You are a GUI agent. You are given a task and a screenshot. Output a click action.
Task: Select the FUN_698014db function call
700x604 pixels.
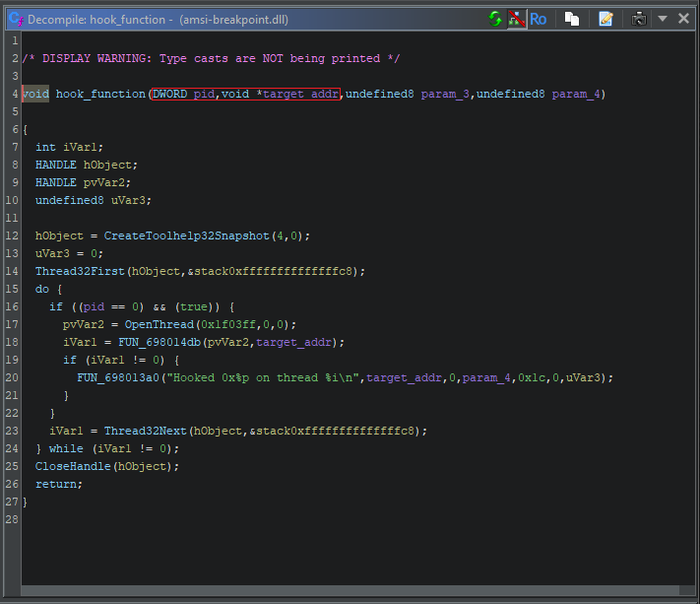pyautogui.click(x=159, y=342)
